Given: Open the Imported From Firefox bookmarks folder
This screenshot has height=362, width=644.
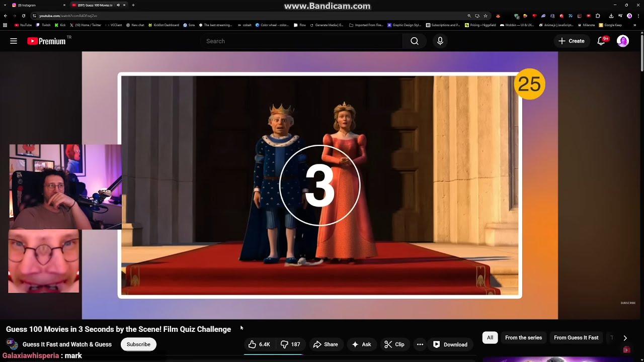Looking at the screenshot, I should (366, 25).
